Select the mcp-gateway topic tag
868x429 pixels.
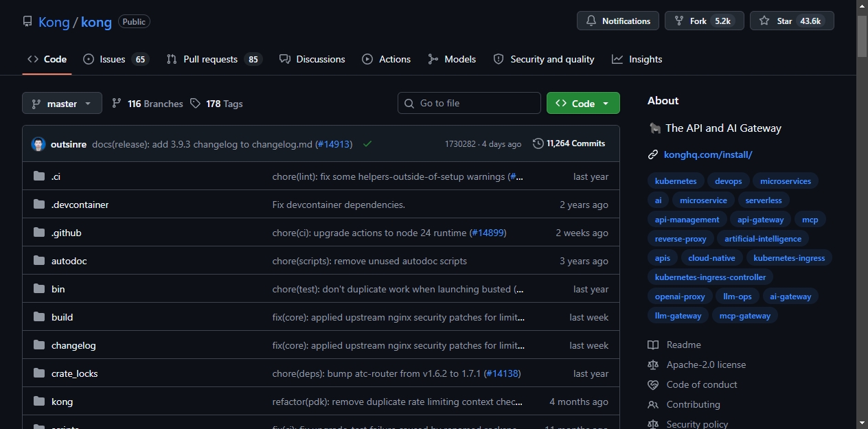[744, 316]
